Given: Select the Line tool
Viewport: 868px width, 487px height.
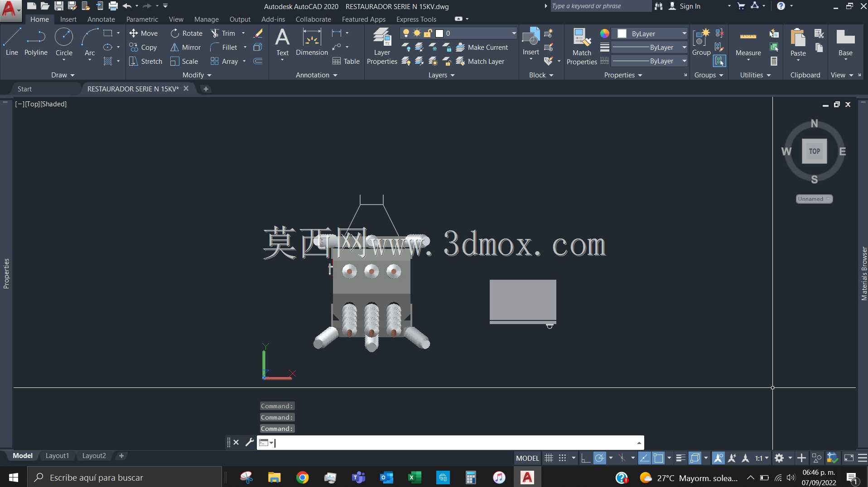Looking at the screenshot, I should point(12,42).
